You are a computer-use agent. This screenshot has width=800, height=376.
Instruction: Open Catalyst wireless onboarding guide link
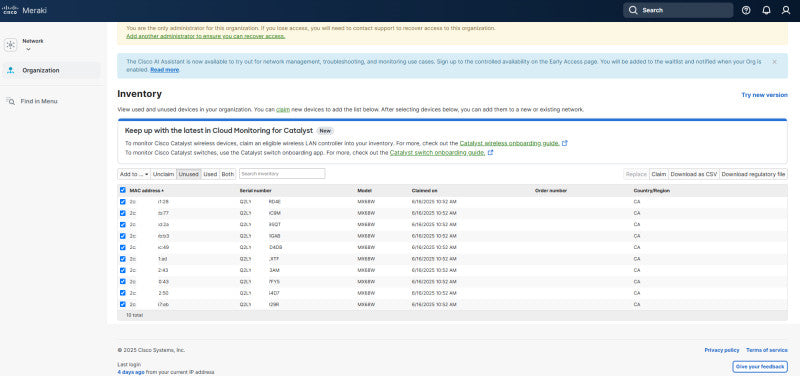509,143
